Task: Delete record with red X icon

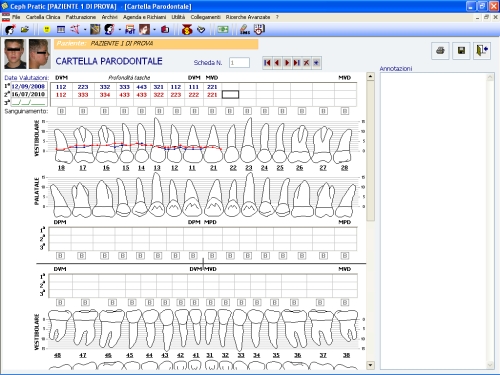Action: click(307, 63)
